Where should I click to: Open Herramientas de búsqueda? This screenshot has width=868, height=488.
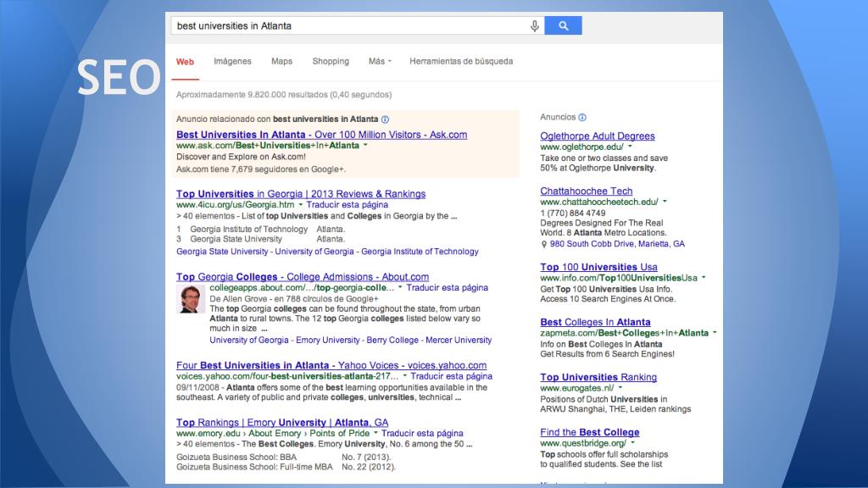(461, 61)
